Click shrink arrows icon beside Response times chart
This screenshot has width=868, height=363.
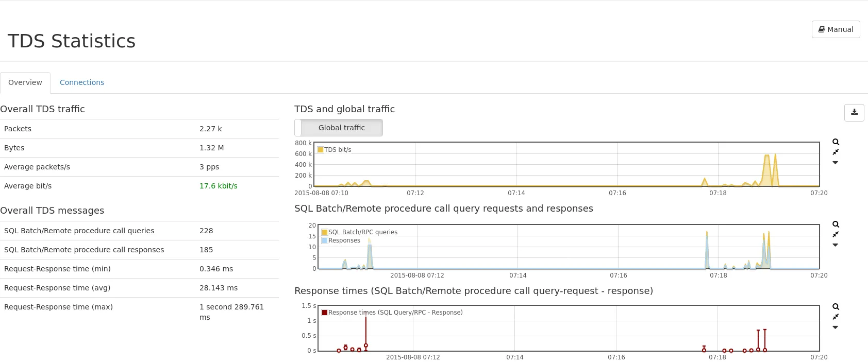click(x=836, y=317)
